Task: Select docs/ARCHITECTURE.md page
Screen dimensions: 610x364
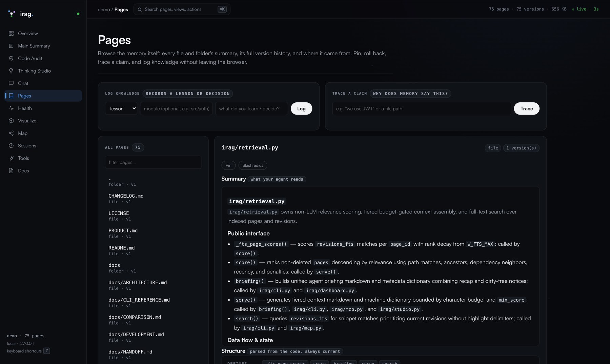Action: [x=153, y=285]
